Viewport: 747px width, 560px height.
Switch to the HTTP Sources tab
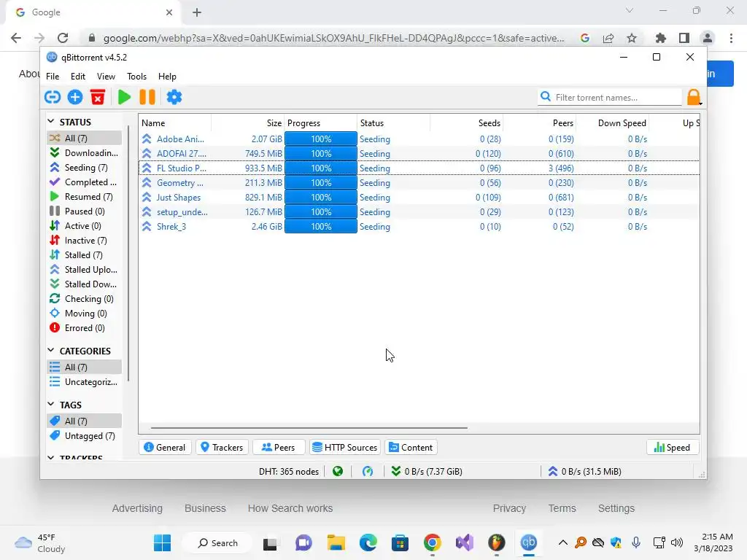pyautogui.click(x=345, y=447)
